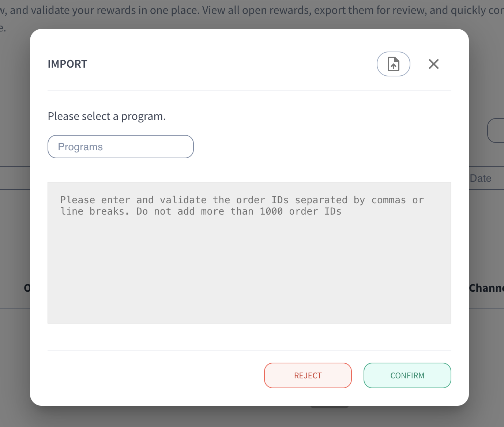Close the Import dialog with the X
Viewport: 504px width, 427px height.
point(433,64)
